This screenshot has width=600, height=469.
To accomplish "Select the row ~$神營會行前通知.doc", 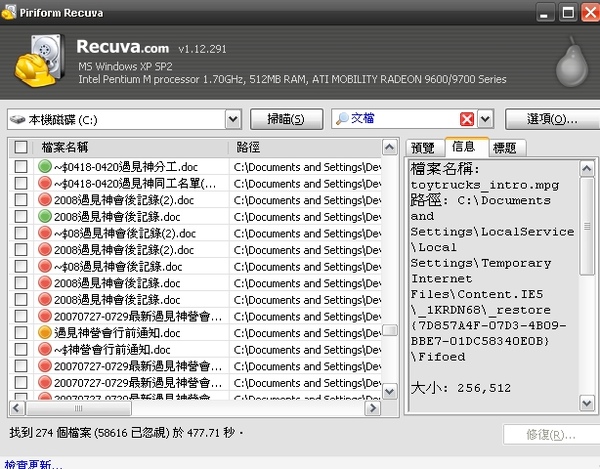I will coord(195,349).
